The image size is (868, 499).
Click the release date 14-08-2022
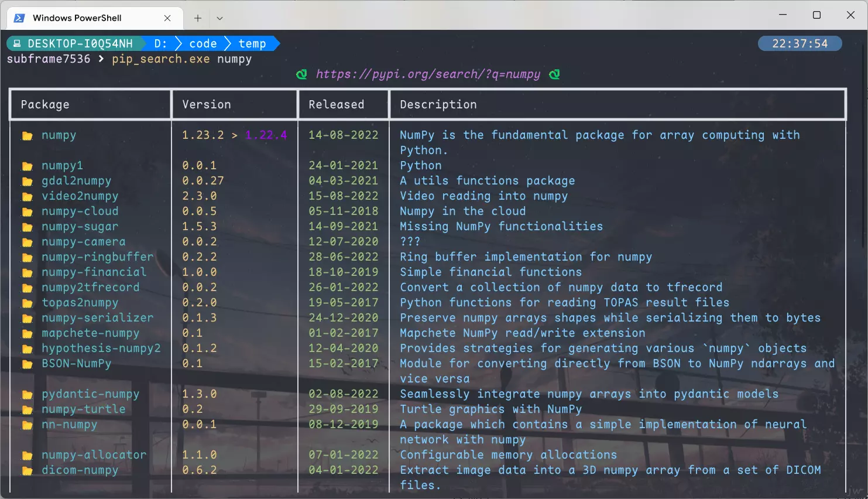344,135
